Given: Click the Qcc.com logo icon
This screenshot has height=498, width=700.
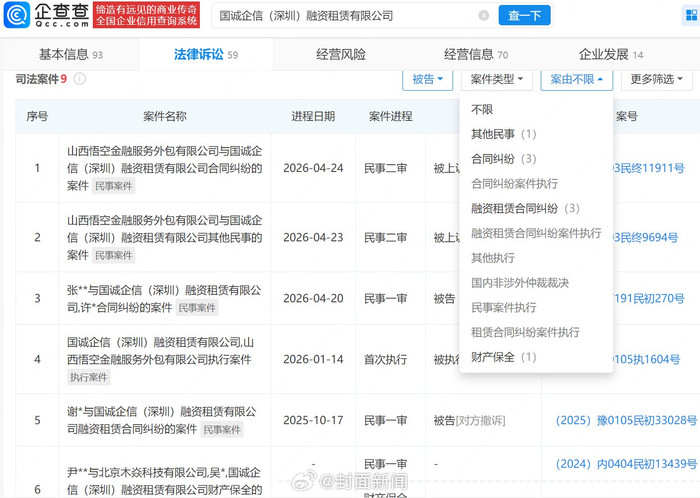Looking at the screenshot, I should coord(21,16).
